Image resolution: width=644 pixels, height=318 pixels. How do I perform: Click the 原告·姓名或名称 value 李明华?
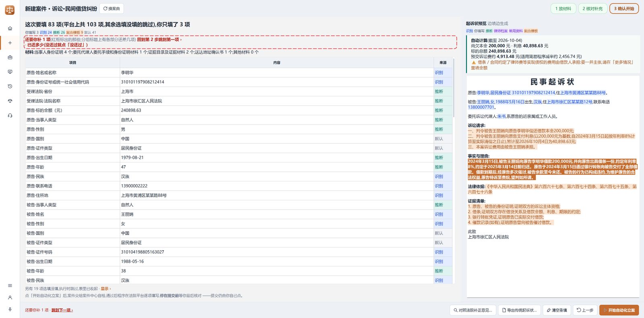point(277,73)
